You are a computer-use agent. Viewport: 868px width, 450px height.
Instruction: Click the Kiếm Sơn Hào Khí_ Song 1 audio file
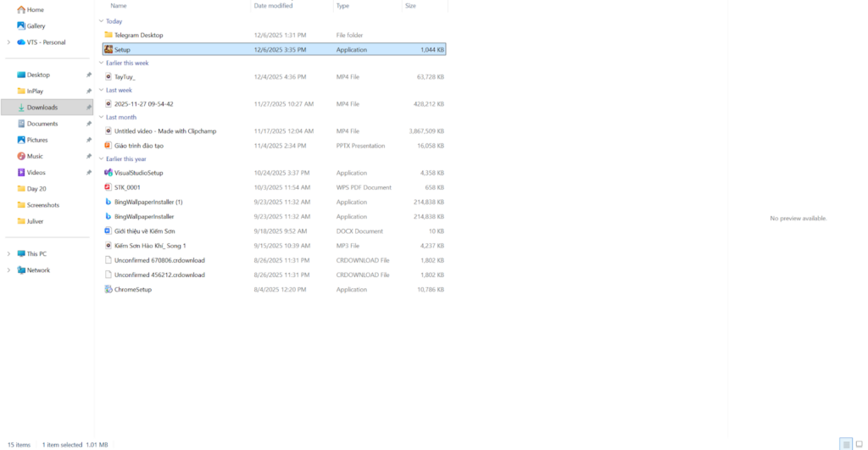tap(149, 246)
